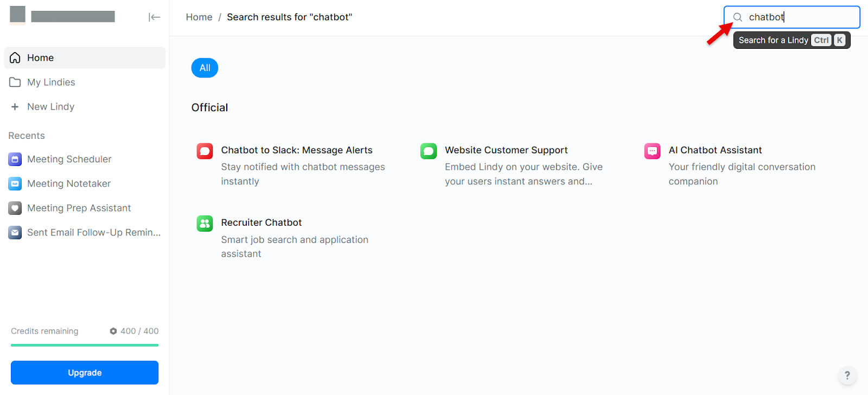Open Meeting Prep Assistant recent item
Screen dimensions: 868x395
pos(85,208)
